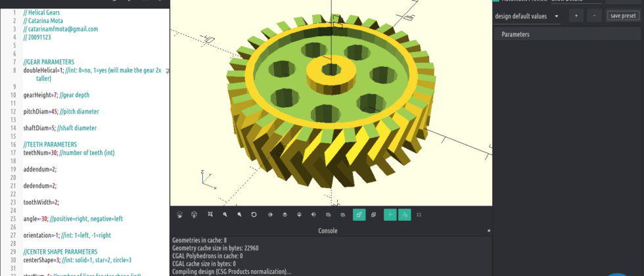Click the comment //CENTER SHAPE PARAMETERS
Screen dimensions: 644x276
pyautogui.click(x=60, y=251)
